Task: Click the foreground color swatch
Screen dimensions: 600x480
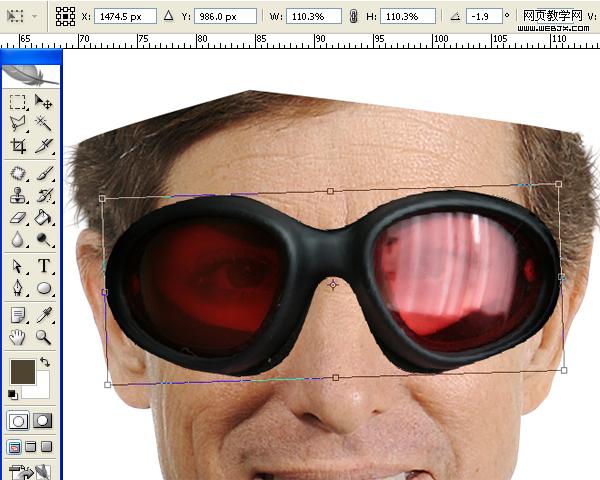Action: (x=23, y=372)
